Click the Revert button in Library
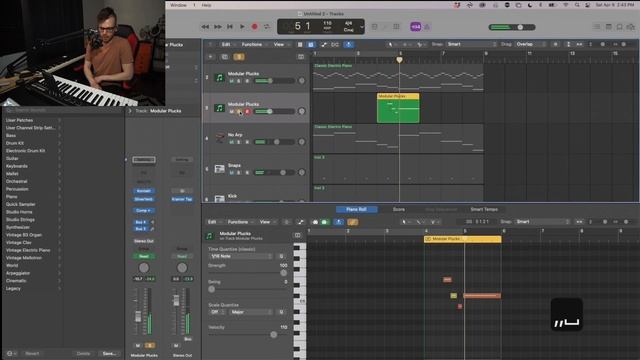 click(32, 353)
